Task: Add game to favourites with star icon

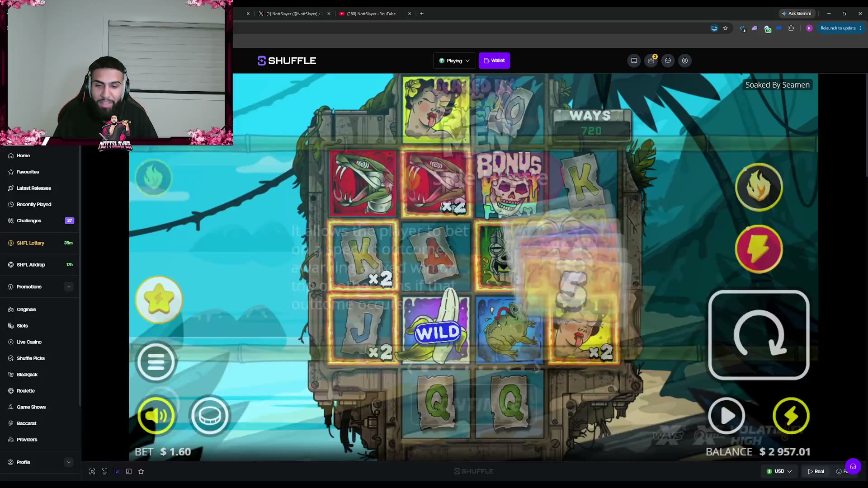Action: [x=141, y=471]
